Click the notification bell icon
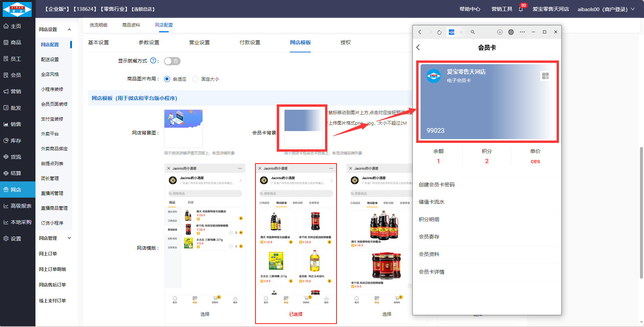Screen dimensions: 644x327 point(520,9)
